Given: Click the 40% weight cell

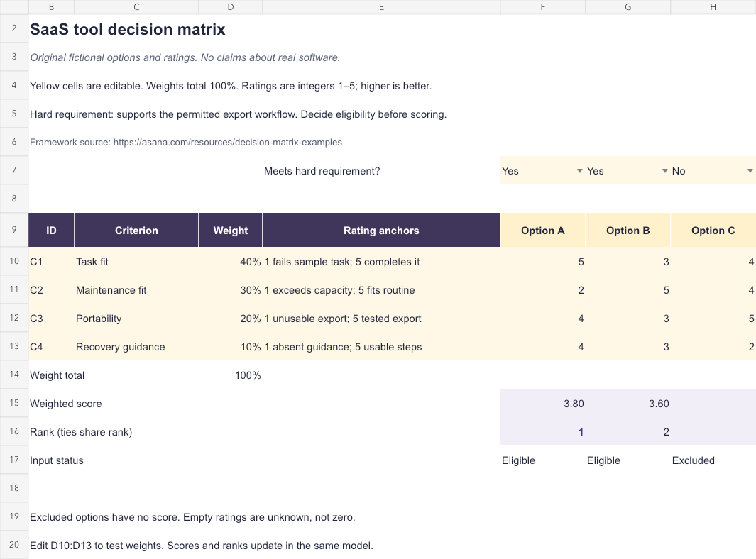Looking at the screenshot, I should point(231,262).
